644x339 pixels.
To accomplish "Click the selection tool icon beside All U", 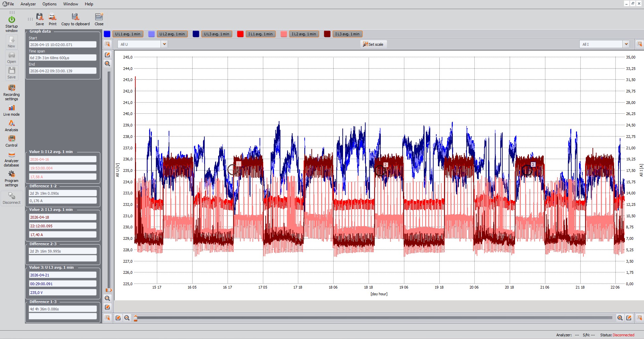I will 107,44.
